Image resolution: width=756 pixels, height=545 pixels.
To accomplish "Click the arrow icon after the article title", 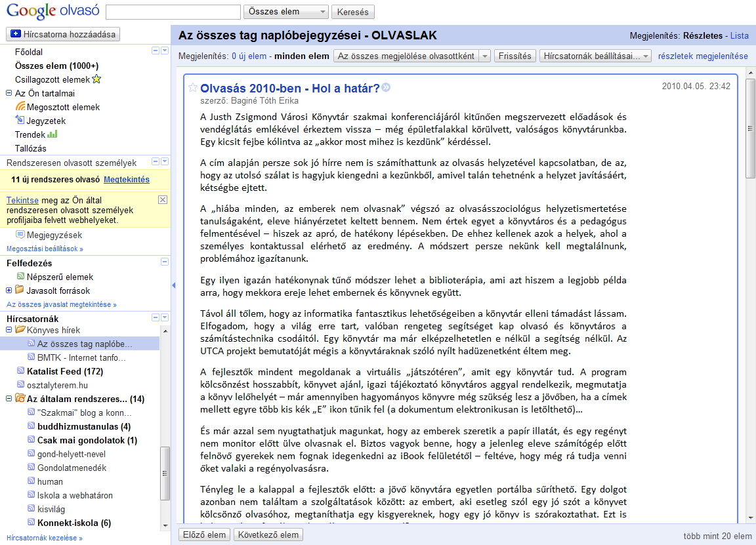I will tap(386, 88).
